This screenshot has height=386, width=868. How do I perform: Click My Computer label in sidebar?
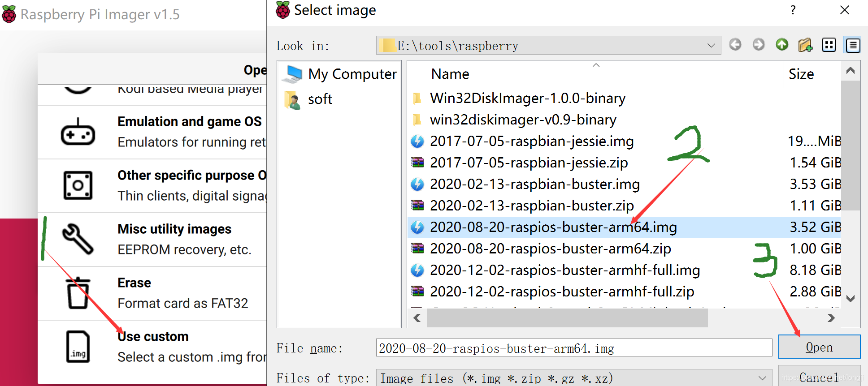pyautogui.click(x=352, y=74)
